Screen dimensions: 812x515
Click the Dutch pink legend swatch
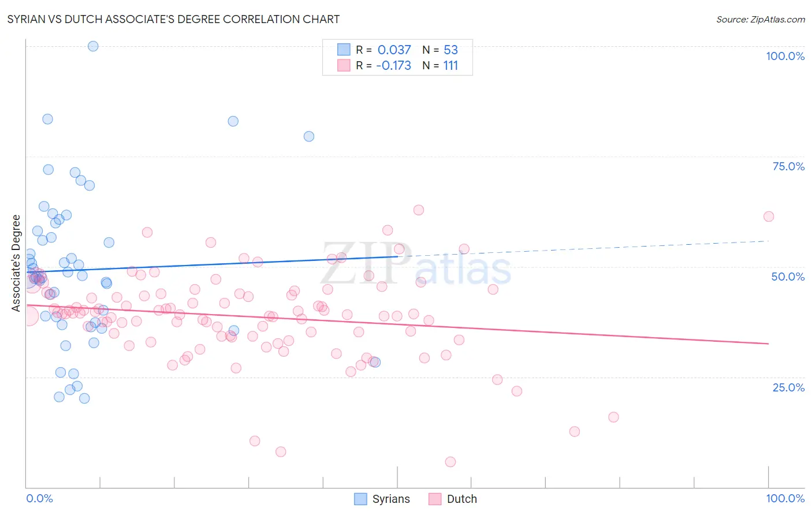(x=435, y=499)
